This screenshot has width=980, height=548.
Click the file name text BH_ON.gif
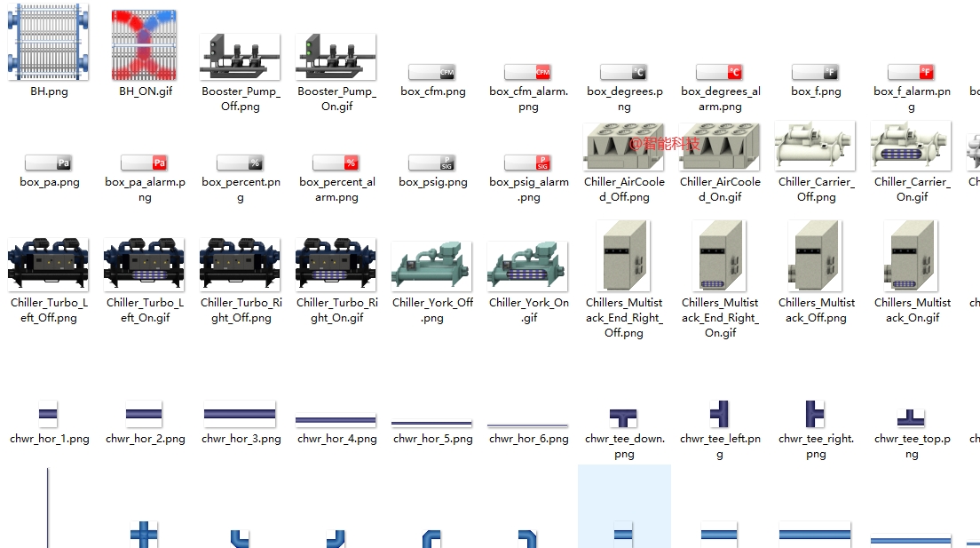pyautogui.click(x=145, y=91)
